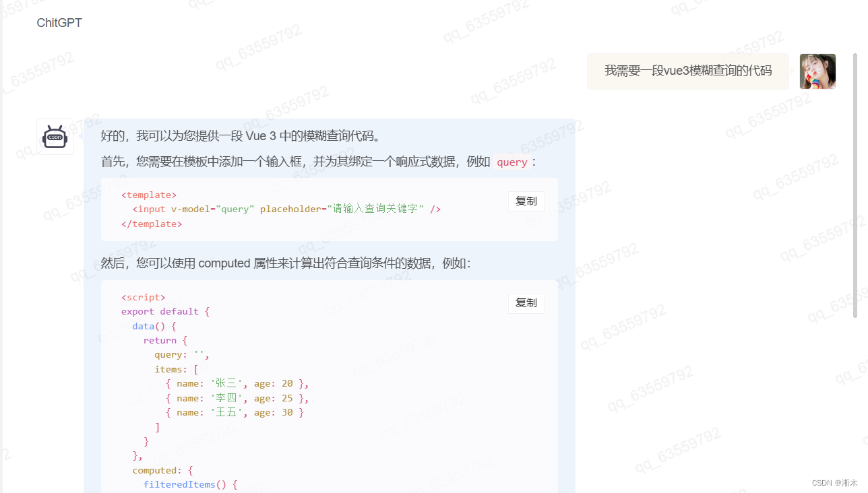868x493 pixels.
Task: Click the 'filteredItems() {' code line
Action: [190, 484]
